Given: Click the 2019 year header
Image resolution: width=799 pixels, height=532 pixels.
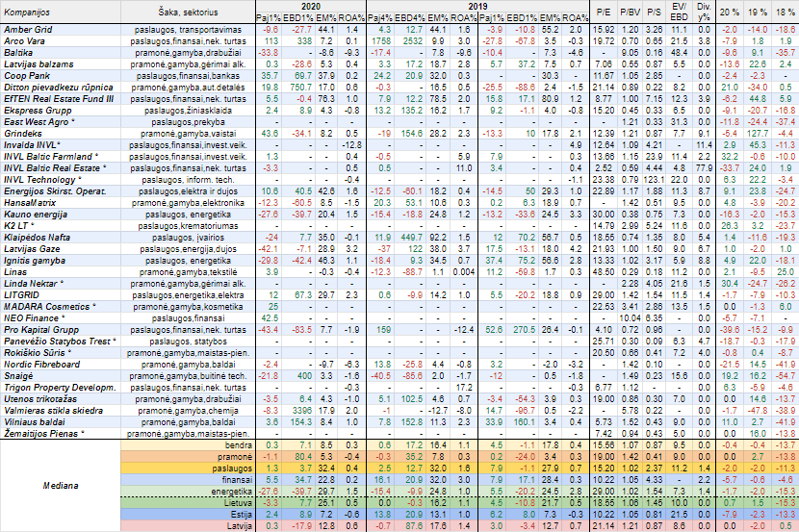Looking at the screenshot, I should click(x=477, y=6).
